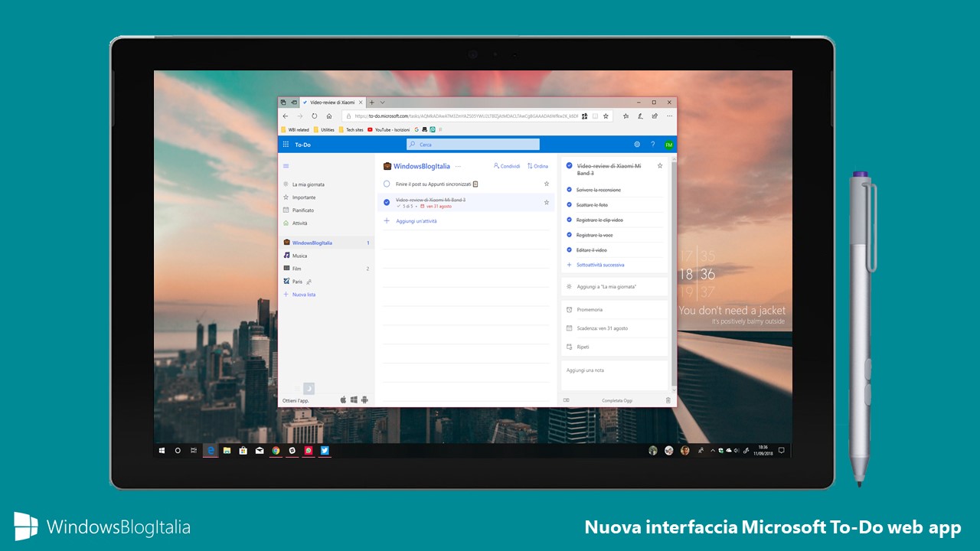This screenshot has width=980, height=551.
Task: Go back in Edge browser
Action: [x=286, y=116]
